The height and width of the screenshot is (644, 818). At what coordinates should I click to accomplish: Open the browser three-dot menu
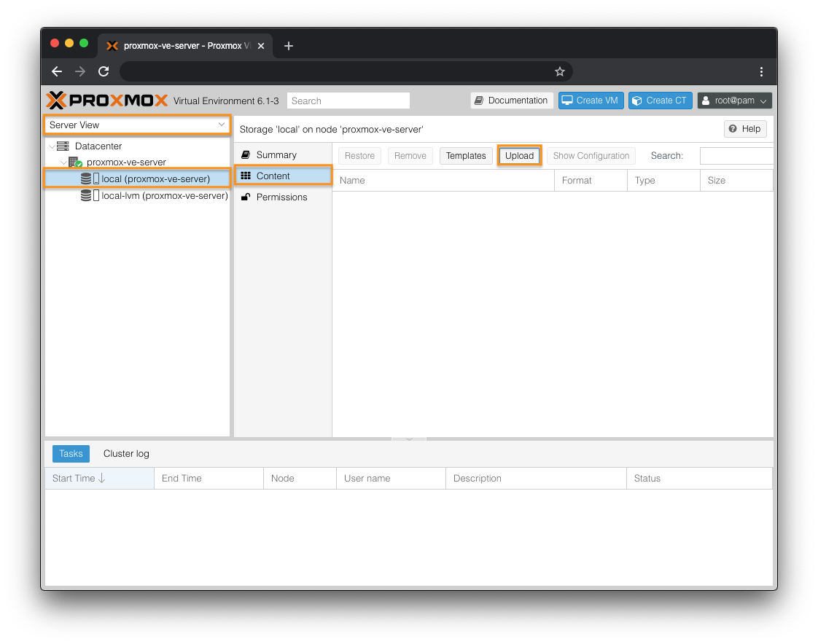[x=761, y=71]
